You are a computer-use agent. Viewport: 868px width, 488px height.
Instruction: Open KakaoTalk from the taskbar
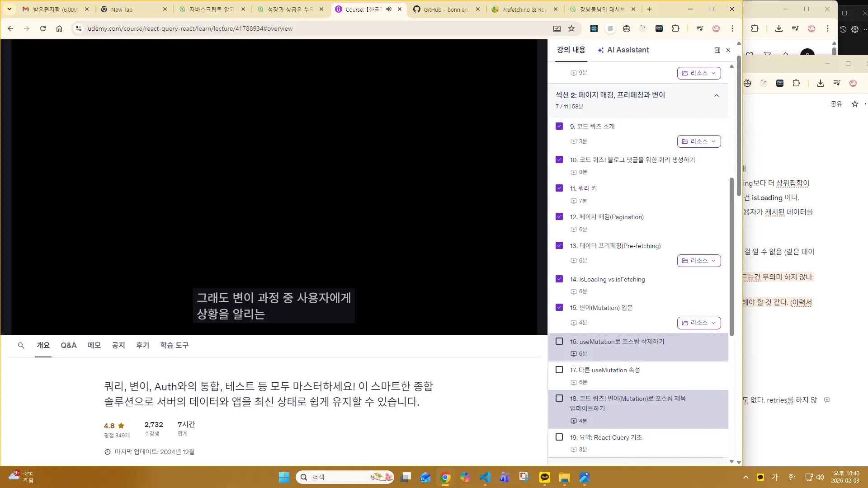click(544, 477)
